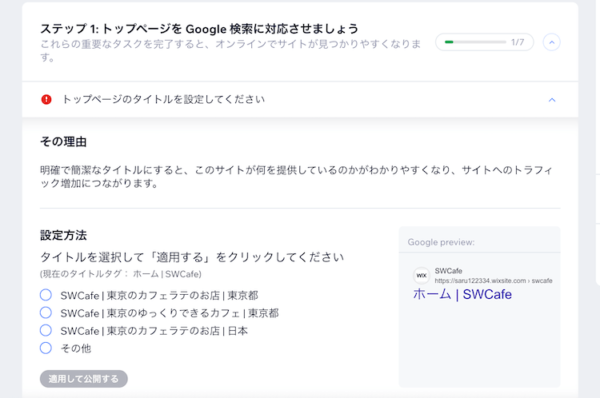Screen dimensions: 600x398
Task: Click the トップページのタイトルを設定してください task text
Action: tap(163, 100)
